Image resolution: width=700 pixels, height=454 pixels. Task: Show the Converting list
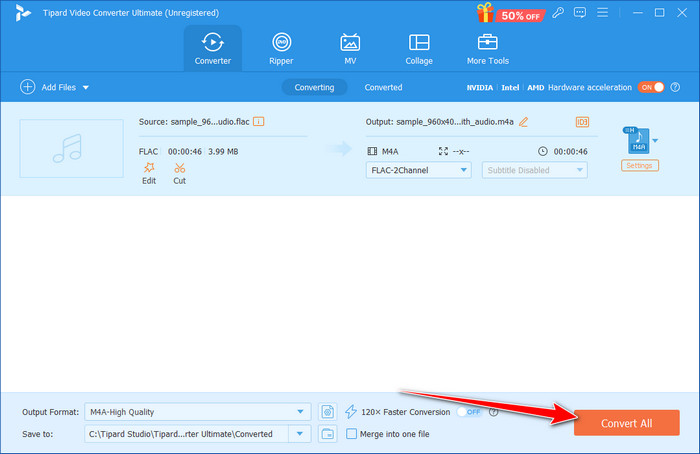click(x=314, y=87)
